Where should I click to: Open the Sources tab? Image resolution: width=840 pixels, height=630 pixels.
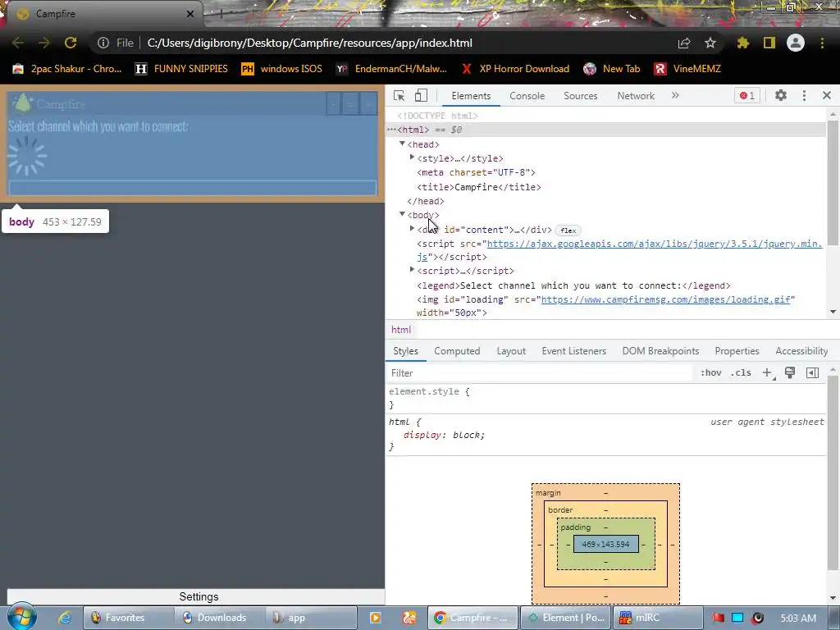[x=580, y=96]
